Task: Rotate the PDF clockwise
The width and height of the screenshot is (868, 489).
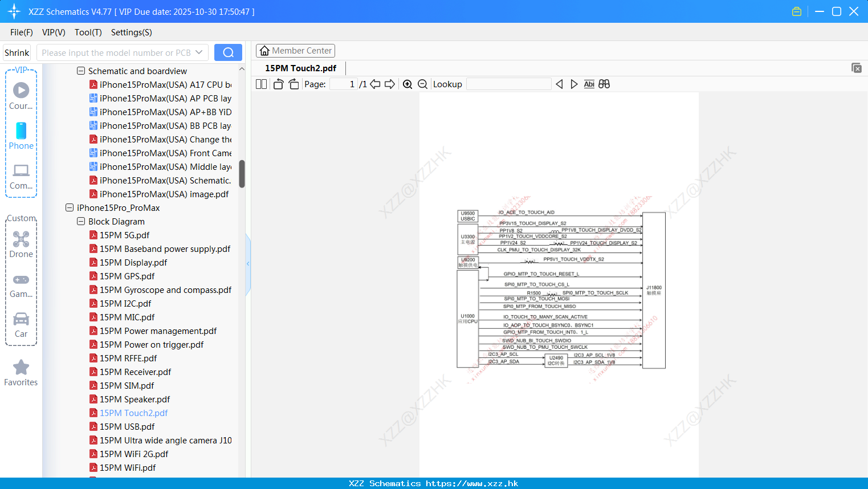Action: click(x=294, y=84)
